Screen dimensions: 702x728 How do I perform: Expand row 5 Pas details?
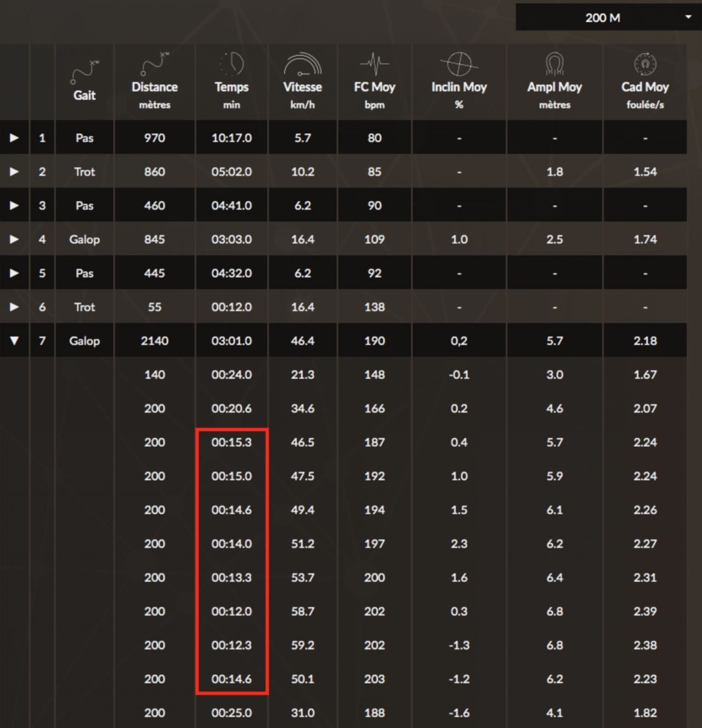tap(14, 274)
